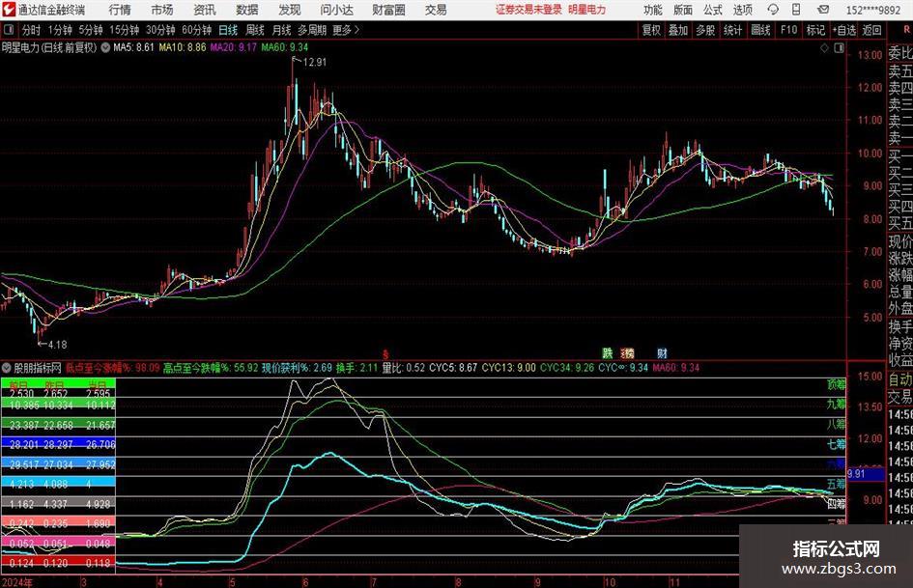Switch to 60分钟 period
The width and height of the screenshot is (913, 588).
click(x=197, y=30)
